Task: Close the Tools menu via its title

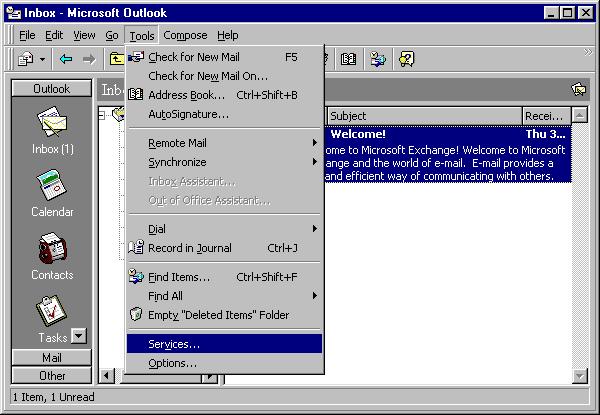Action: tap(142, 36)
